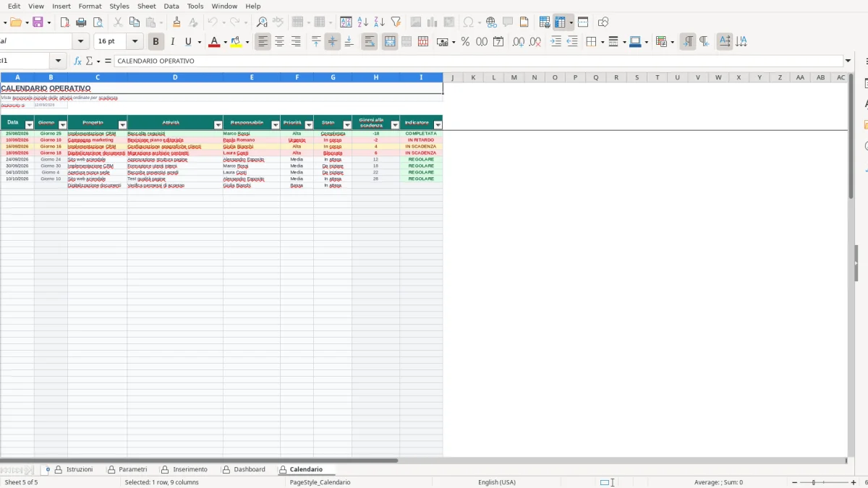Open the font size dropdown
This screenshot has width=868, height=488.
coord(135,42)
